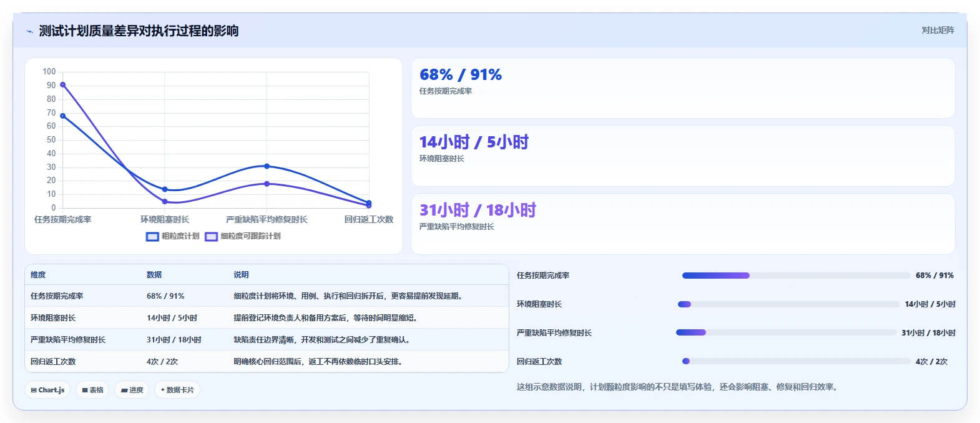Image resolution: width=980 pixels, height=423 pixels.
Task: Click the 4次 / 2次 value beside the progress bar
Action: coord(931,362)
